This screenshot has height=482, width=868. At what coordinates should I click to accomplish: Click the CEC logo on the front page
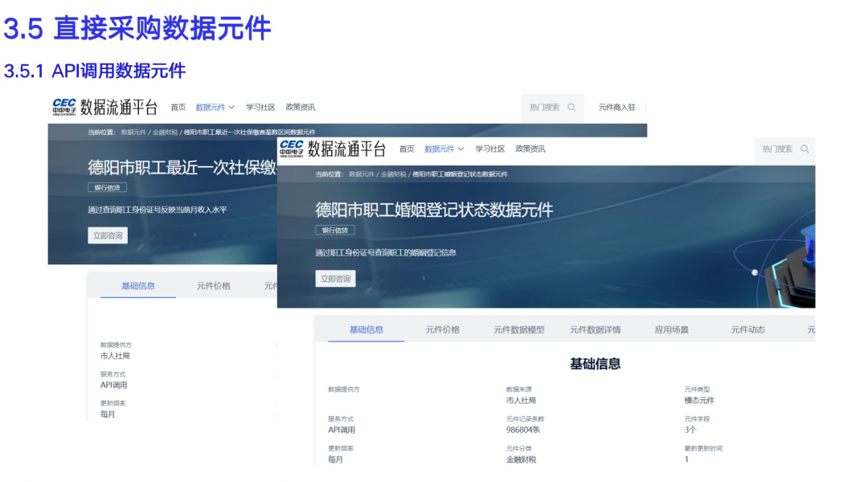[x=292, y=149]
